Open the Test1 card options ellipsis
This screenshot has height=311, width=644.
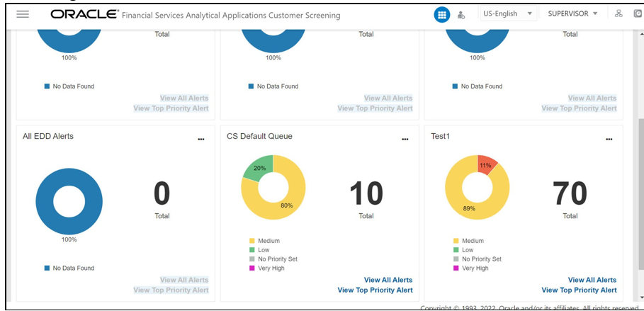click(x=609, y=140)
